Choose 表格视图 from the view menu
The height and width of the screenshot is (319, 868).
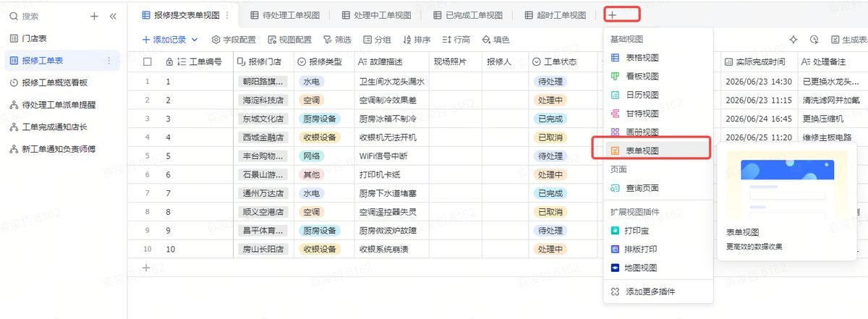pos(658,57)
